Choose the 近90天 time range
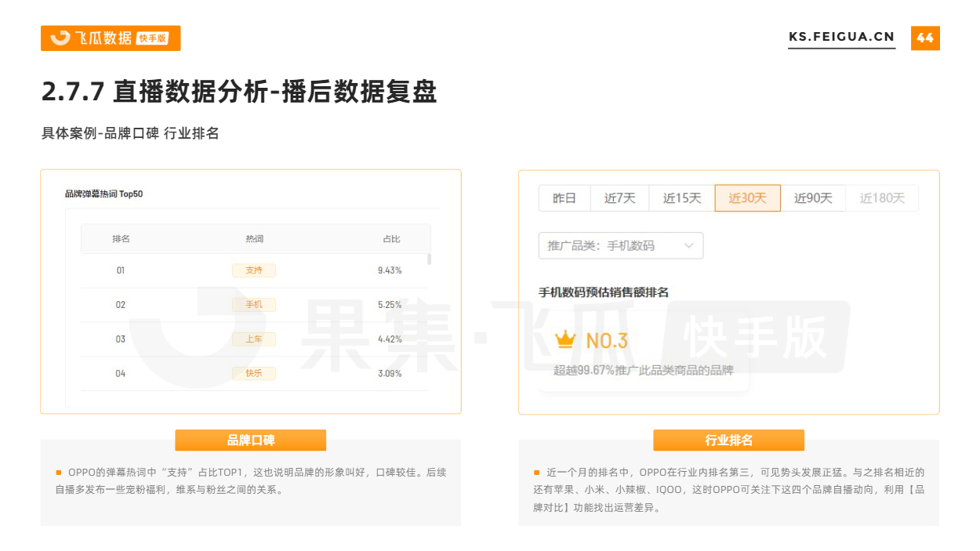This screenshot has height=551, width=980. tap(813, 198)
